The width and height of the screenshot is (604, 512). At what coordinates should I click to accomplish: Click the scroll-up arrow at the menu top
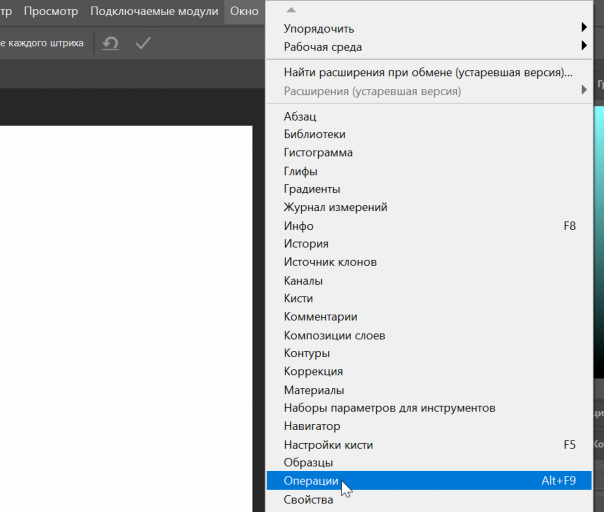[x=291, y=10]
